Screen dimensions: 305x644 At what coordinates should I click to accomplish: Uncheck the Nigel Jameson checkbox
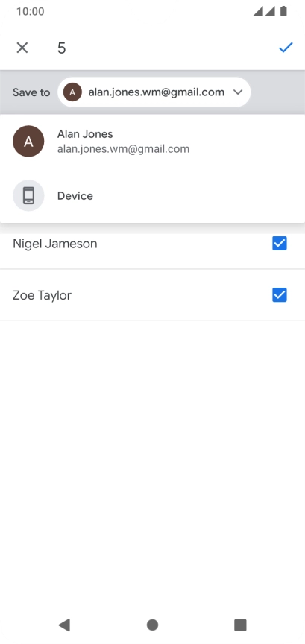pos(280,244)
